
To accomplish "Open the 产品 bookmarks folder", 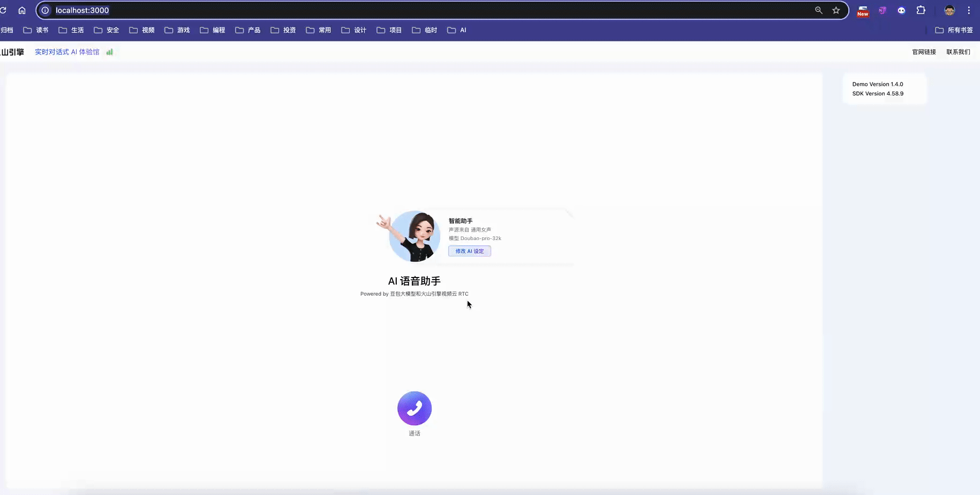I will 248,30.
